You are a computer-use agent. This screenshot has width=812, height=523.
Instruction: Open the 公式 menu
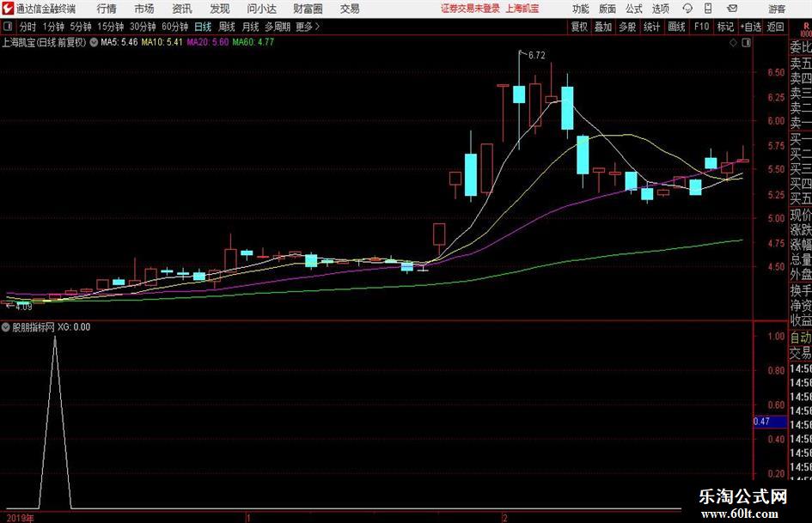pyautogui.click(x=634, y=9)
